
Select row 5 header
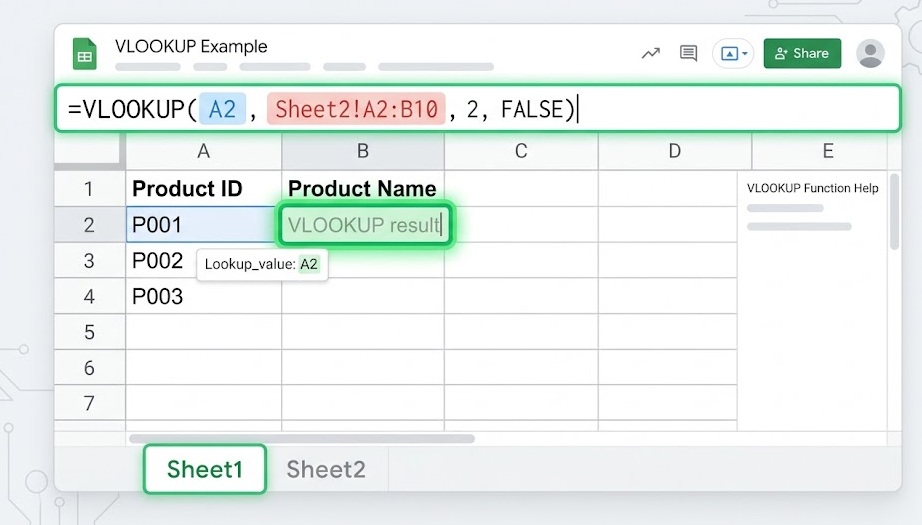(89, 332)
